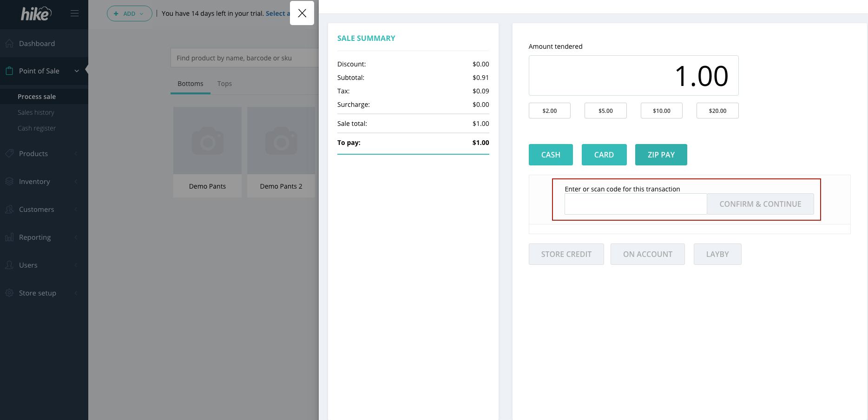Screen dimensions: 868x420
Task: Click the To pay $1.00 value
Action: click(480, 143)
